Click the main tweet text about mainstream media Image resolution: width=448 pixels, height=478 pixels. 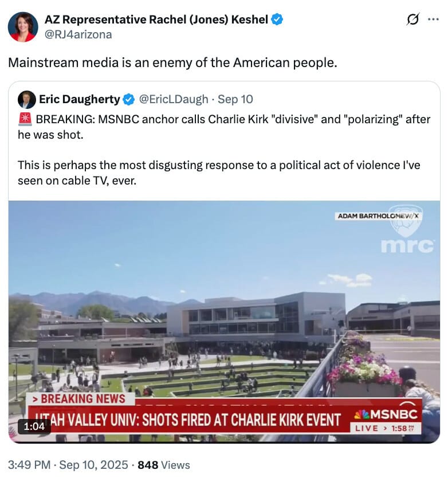tap(172, 63)
